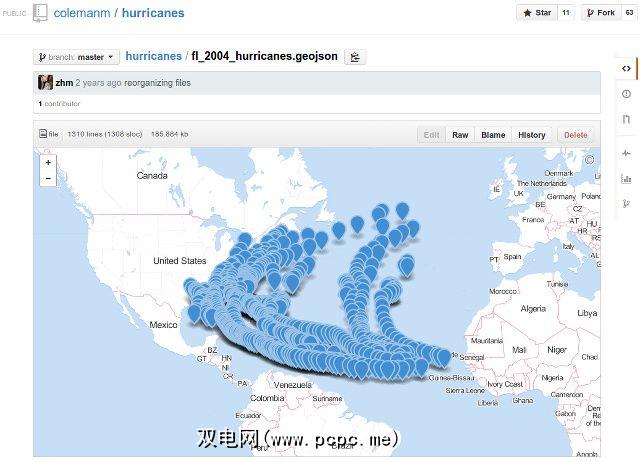Open the repository book icon
Image resolution: width=640 pixels, height=462 pixels.
coord(40,13)
